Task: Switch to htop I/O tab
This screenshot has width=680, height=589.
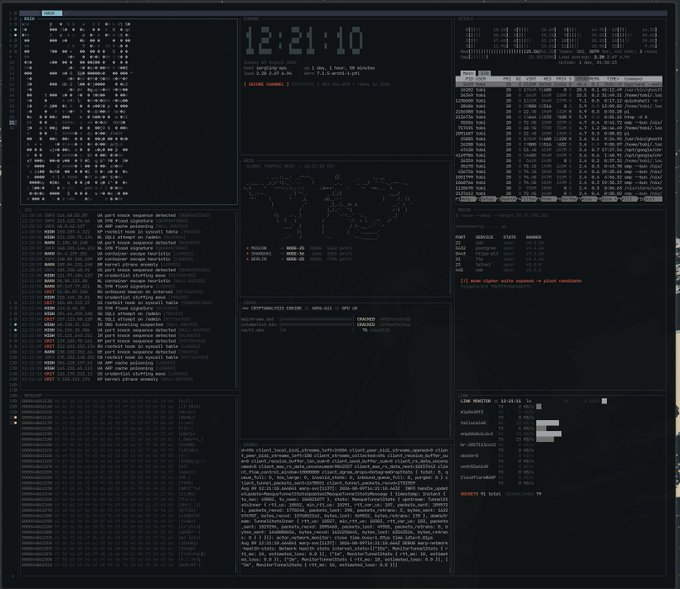Action: click(484, 73)
